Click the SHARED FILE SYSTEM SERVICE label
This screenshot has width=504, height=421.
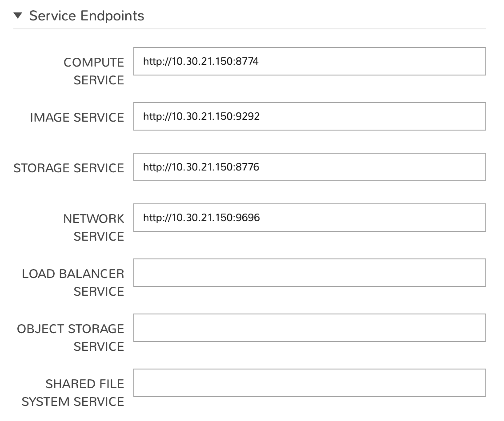coord(73,393)
